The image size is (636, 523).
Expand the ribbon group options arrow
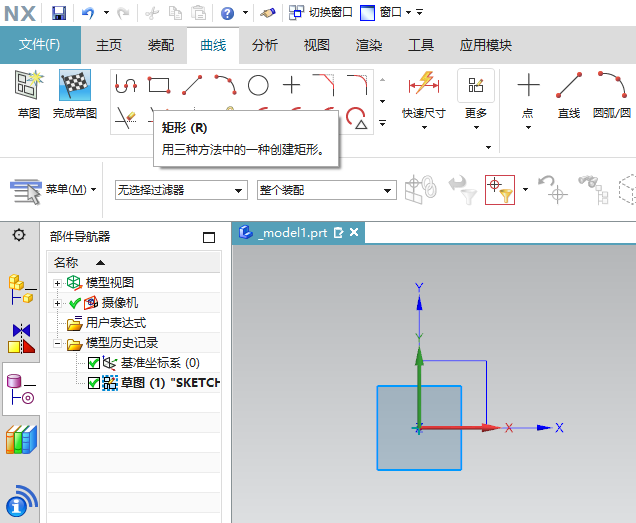click(x=488, y=147)
